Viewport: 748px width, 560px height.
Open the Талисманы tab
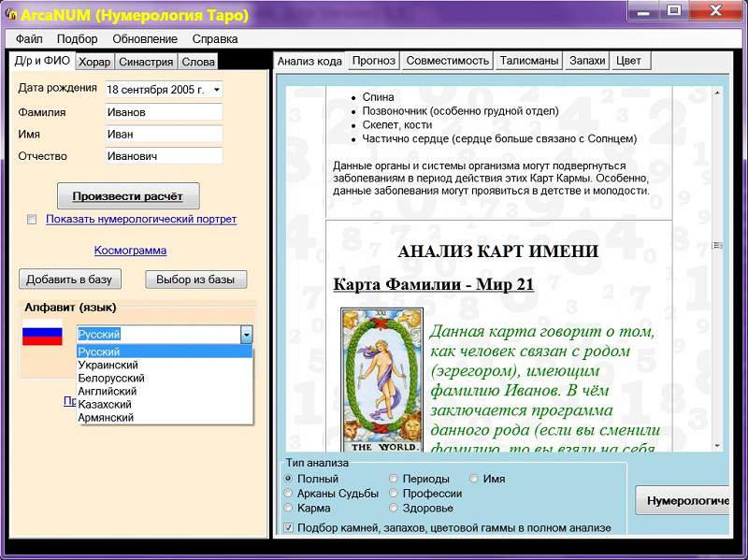click(x=529, y=61)
